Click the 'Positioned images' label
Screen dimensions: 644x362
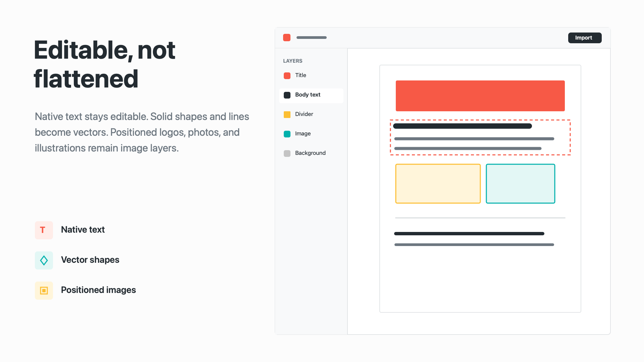pos(99,290)
